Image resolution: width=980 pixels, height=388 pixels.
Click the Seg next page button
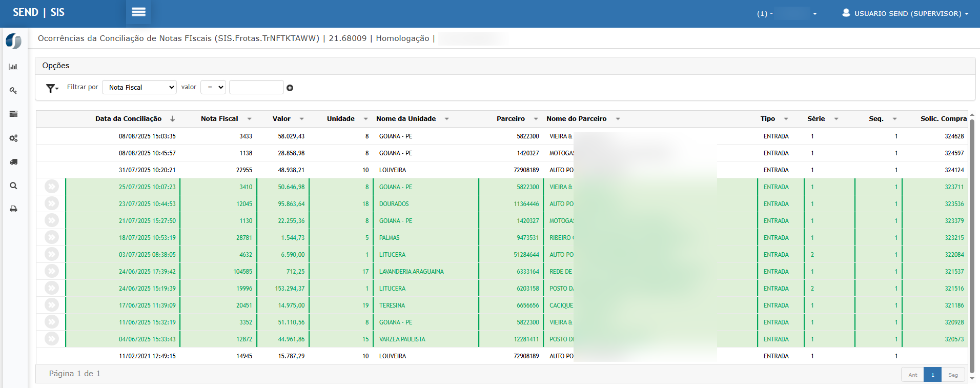(x=953, y=375)
